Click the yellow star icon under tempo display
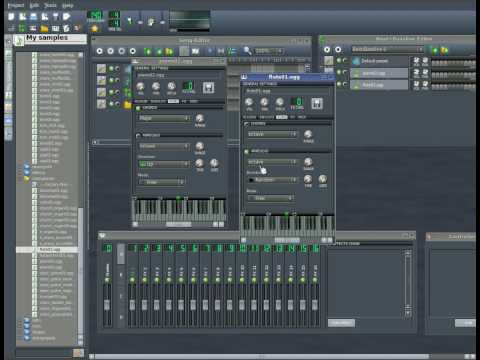Screen dimensions: 480x360 pyautogui.click(x=94, y=29)
